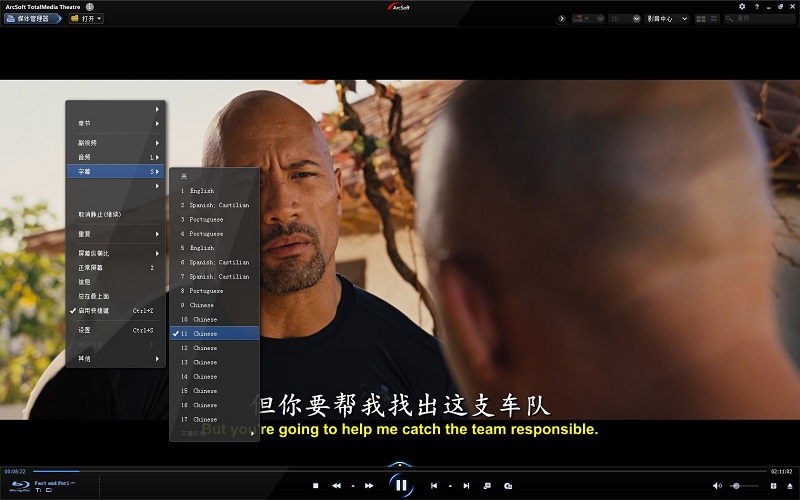The width and height of the screenshot is (800, 500).
Task: Click the round arrow button in top toolbar
Action: click(562, 18)
